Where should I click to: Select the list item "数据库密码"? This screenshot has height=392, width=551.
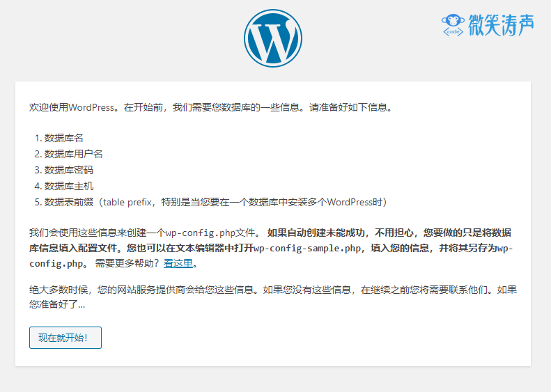pos(68,170)
